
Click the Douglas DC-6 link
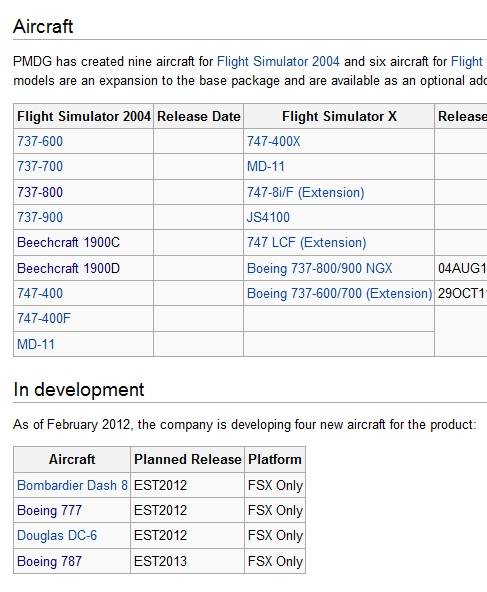[57, 535]
